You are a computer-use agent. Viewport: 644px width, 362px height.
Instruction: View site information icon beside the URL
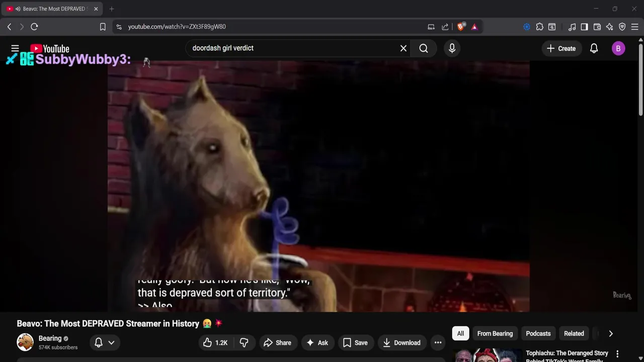(x=119, y=27)
